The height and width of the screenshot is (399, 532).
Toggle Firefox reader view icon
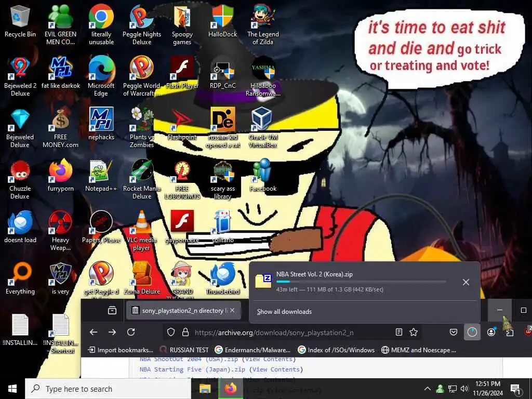399,332
